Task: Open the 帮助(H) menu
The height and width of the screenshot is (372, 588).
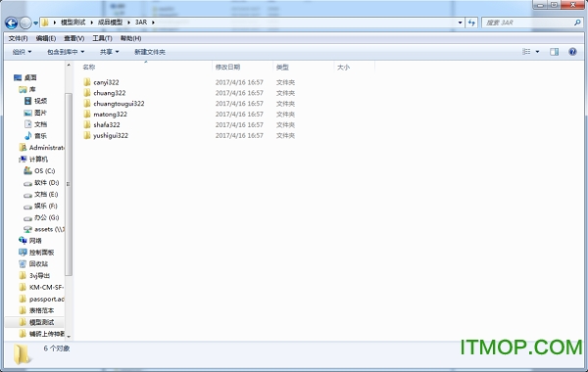Action: (x=131, y=38)
